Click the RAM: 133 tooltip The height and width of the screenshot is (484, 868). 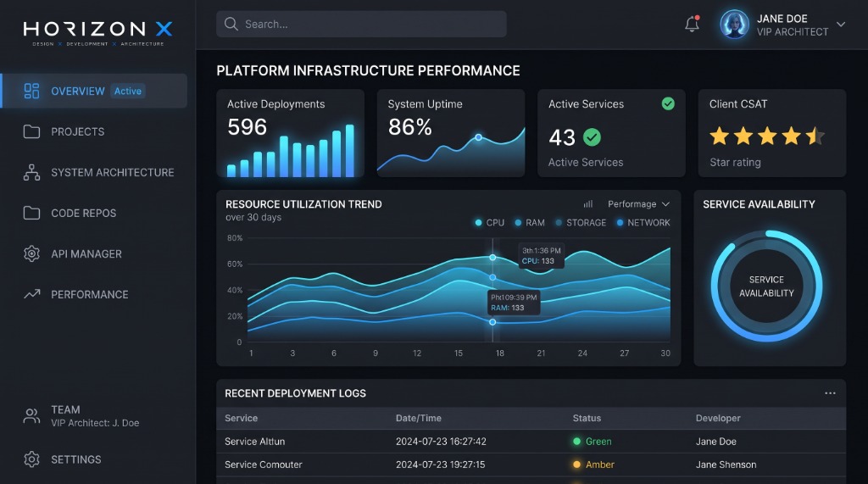click(x=513, y=303)
